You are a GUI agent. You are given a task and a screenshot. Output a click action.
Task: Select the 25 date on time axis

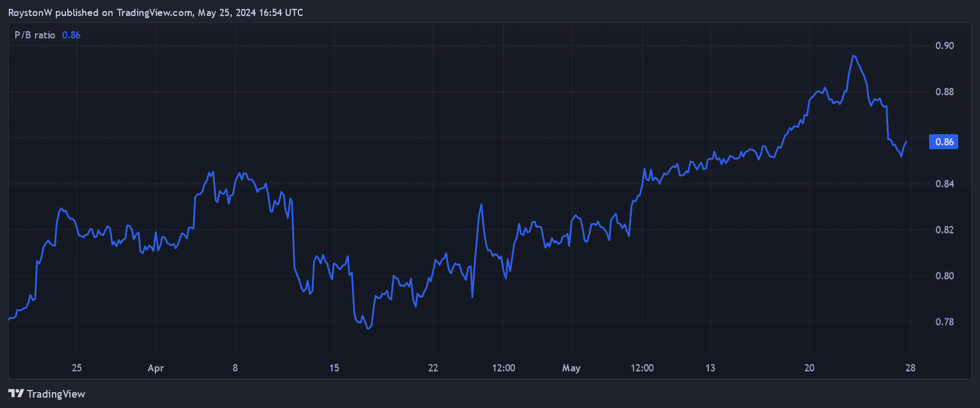77,368
